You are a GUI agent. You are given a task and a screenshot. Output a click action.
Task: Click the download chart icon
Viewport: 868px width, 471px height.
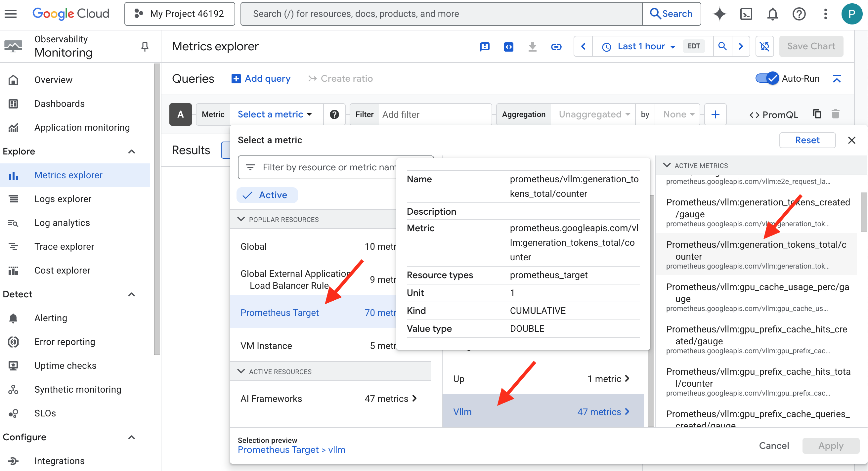[x=532, y=47]
